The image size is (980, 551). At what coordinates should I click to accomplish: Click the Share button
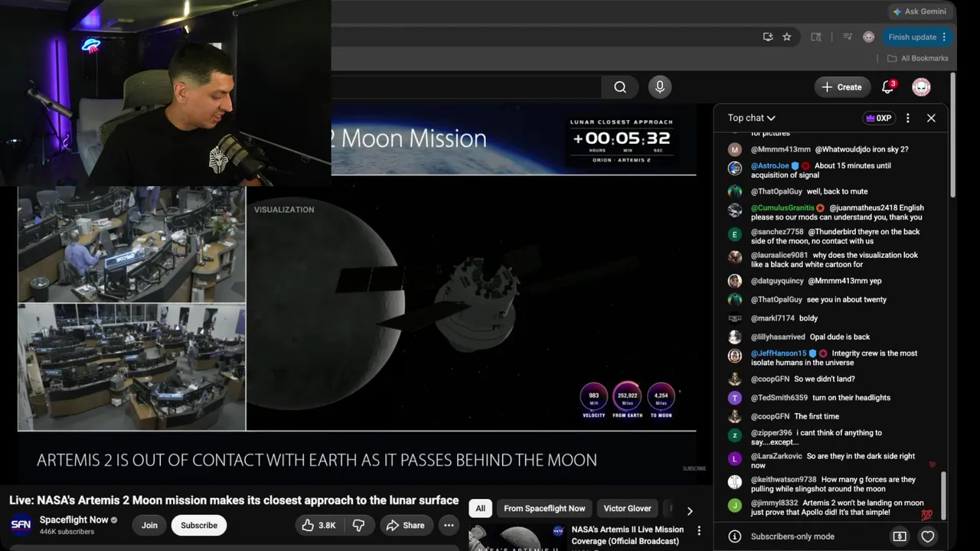click(405, 525)
